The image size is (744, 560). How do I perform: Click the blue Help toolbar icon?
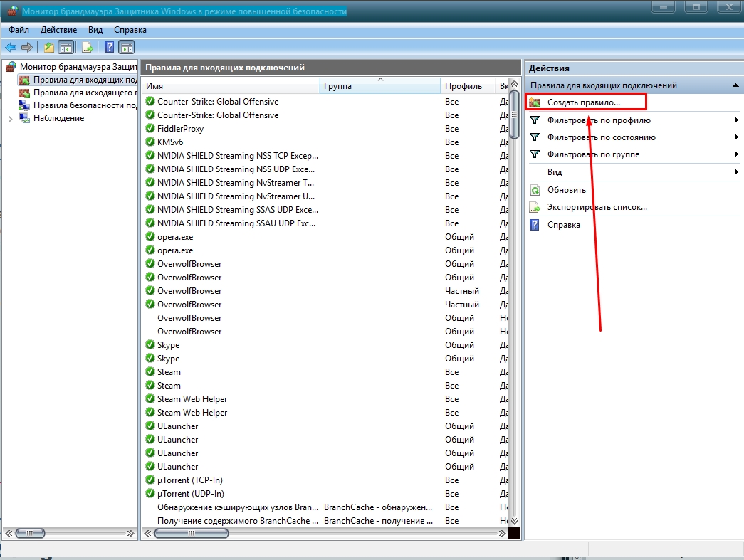109,47
